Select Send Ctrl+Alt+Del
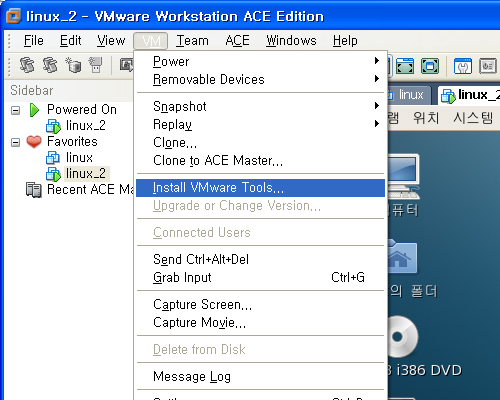Viewport: 500px width, 400px height. [x=260, y=259]
